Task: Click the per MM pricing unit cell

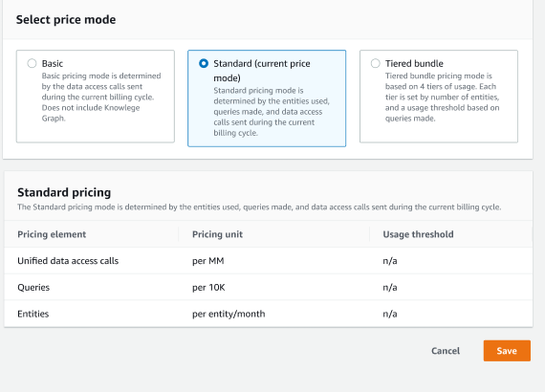Action: [207, 261]
